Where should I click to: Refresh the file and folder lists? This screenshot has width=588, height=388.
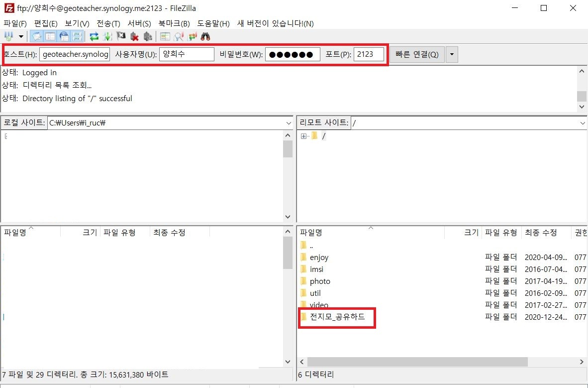pyautogui.click(x=94, y=36)
